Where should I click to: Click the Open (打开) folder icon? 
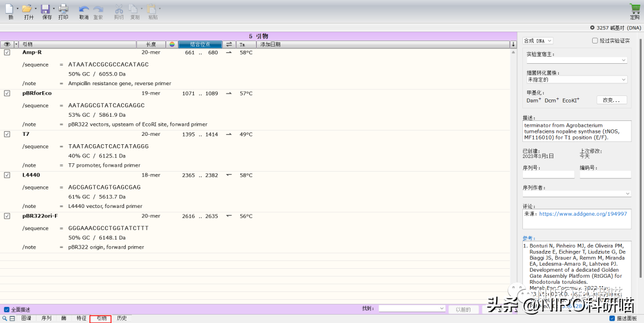click(27, 9)
